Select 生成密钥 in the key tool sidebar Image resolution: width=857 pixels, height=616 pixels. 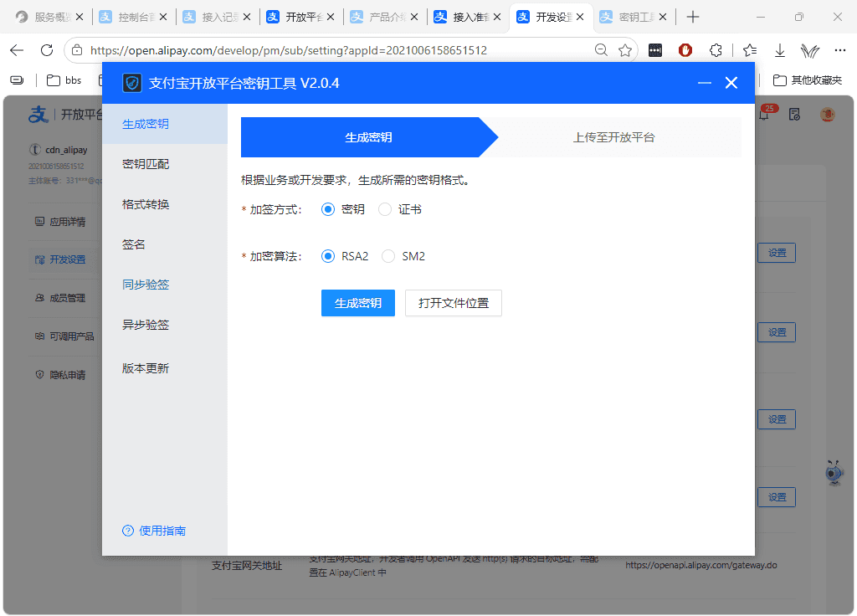tap(165, 124)
